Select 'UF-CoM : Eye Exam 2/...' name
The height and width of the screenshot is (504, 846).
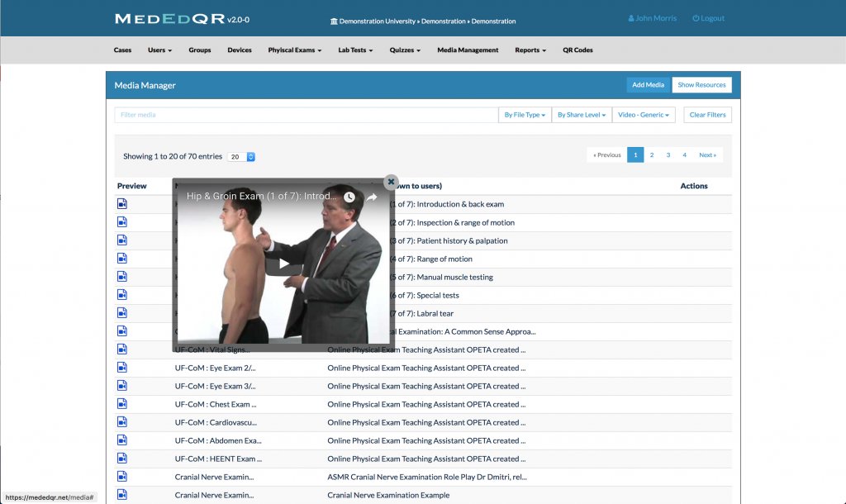tap(216, 368)
